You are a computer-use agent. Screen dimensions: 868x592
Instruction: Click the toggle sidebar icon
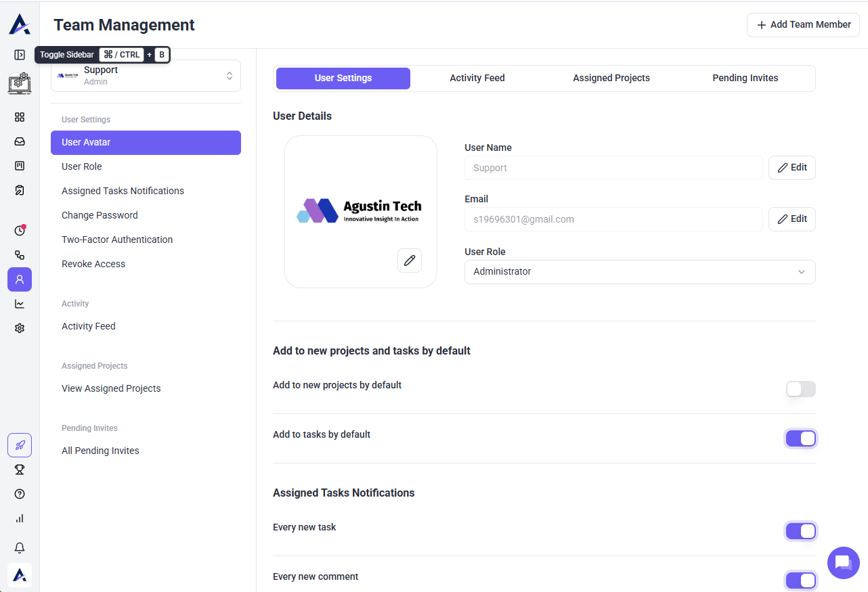20,55
